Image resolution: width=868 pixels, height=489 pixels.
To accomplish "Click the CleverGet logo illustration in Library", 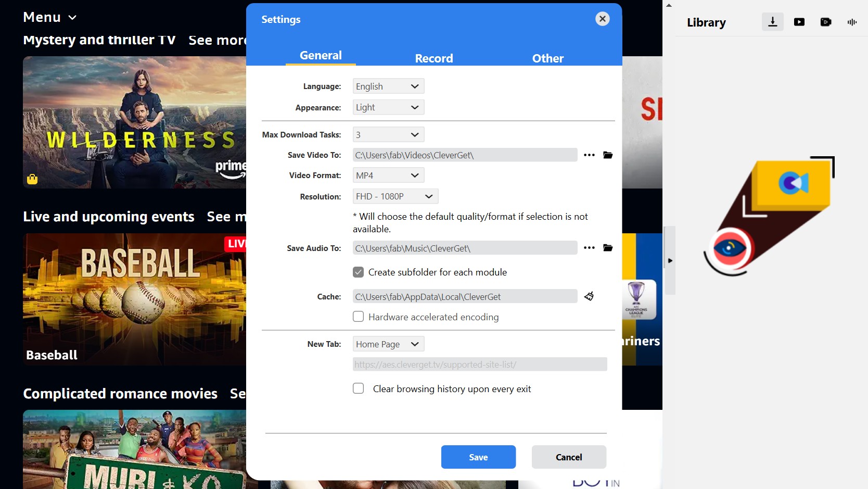I will point(769,216).
